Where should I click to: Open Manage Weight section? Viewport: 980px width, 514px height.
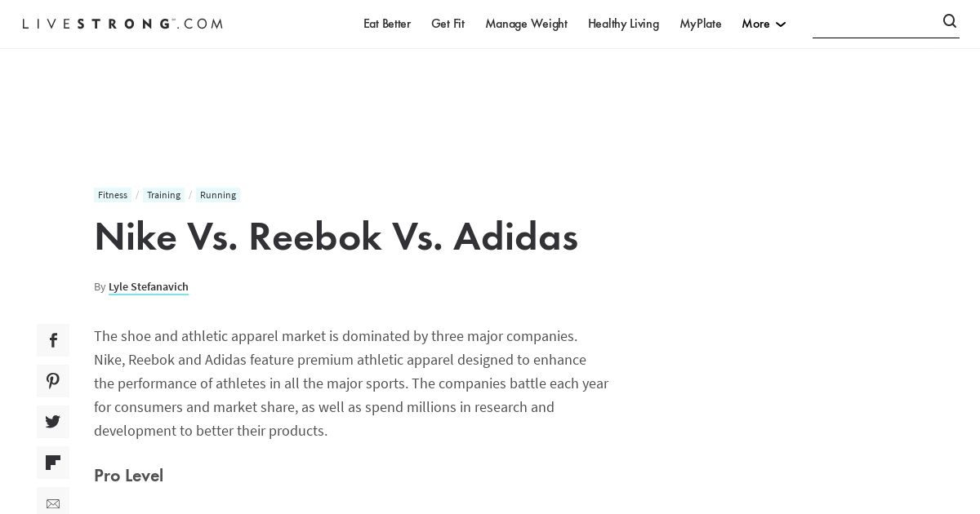point(526,24)
